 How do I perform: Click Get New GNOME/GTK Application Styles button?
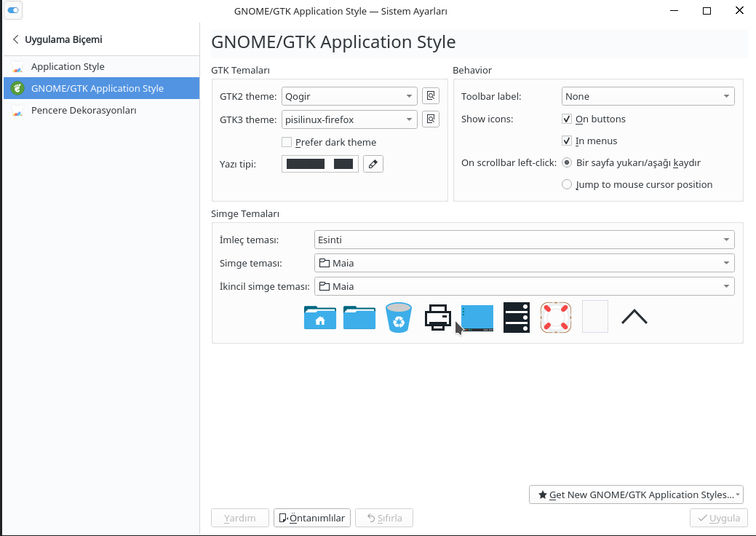[635, 494]
